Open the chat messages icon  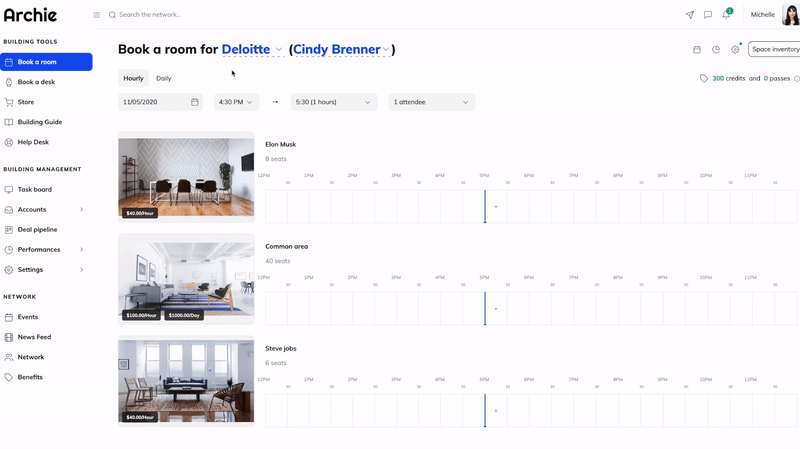pos(708,15)
